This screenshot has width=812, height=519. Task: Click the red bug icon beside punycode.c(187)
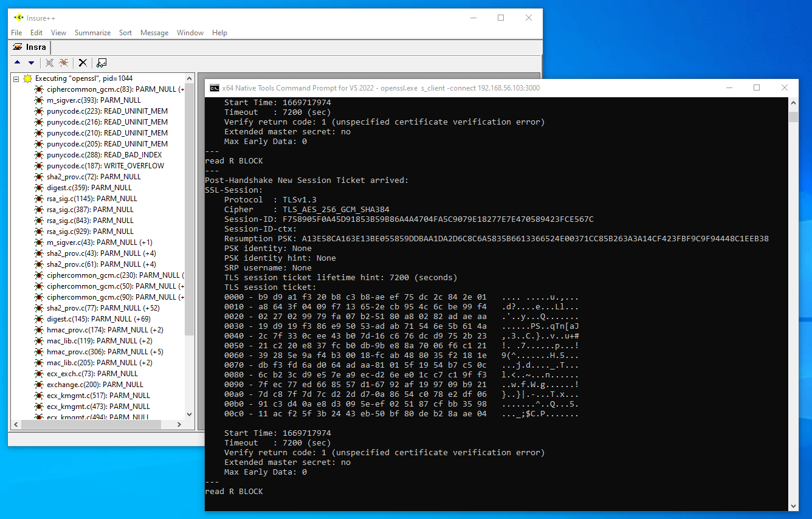click(39, 165)
